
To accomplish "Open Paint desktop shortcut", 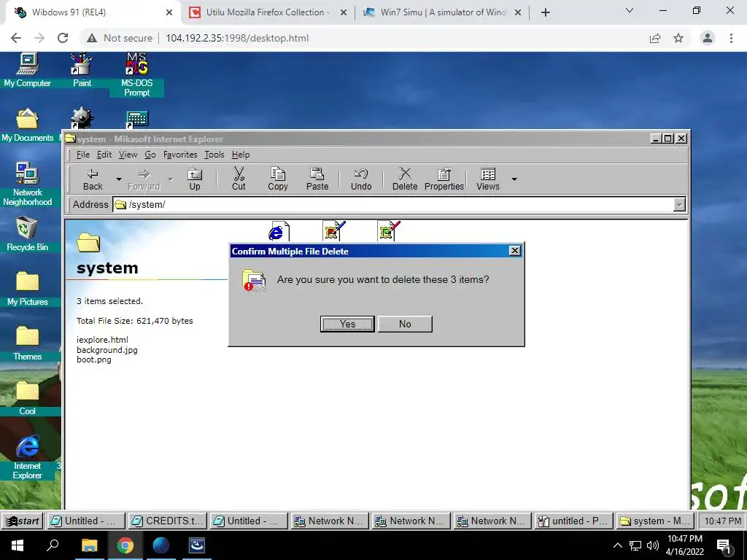I will click(82, 70).
